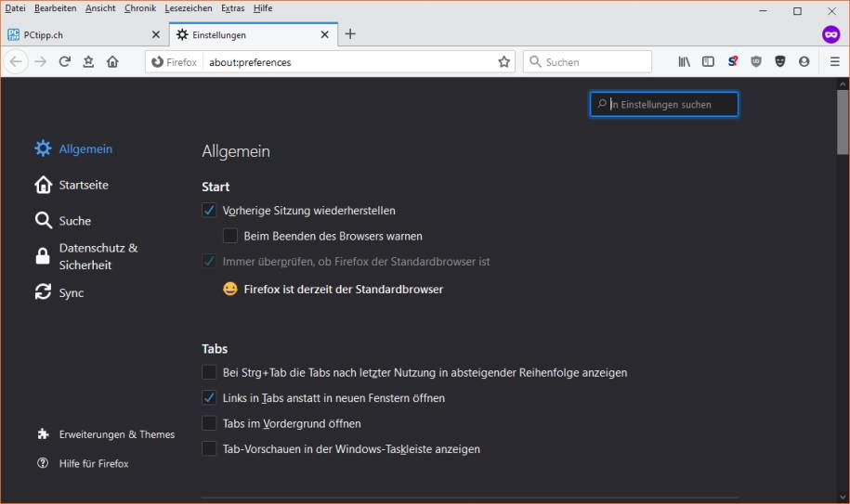This screenshot has height=504, width=850.
Task: Click the magnifier icon in the Suchen box
Action: click(x=535, y=61)
